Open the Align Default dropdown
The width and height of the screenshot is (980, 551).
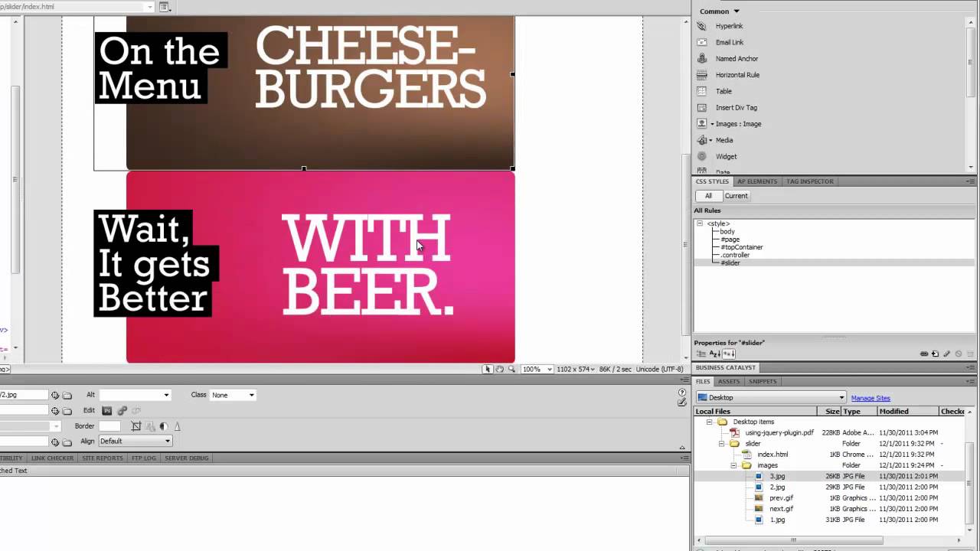click(135, 441)
